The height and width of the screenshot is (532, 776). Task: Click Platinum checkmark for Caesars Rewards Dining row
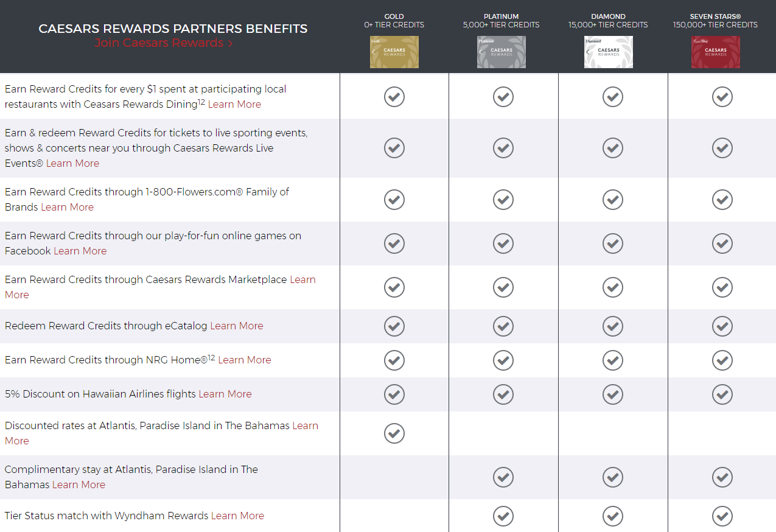point(503,96)
